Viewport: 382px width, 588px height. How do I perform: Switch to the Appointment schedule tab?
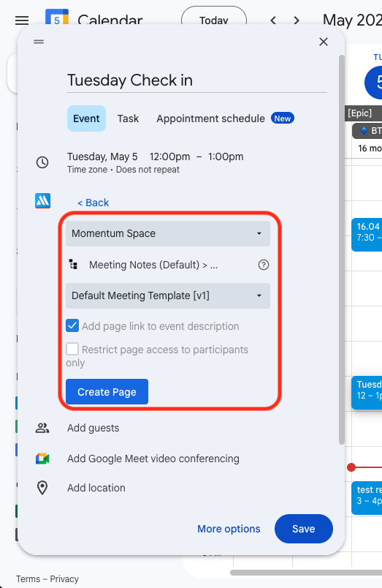210,118
